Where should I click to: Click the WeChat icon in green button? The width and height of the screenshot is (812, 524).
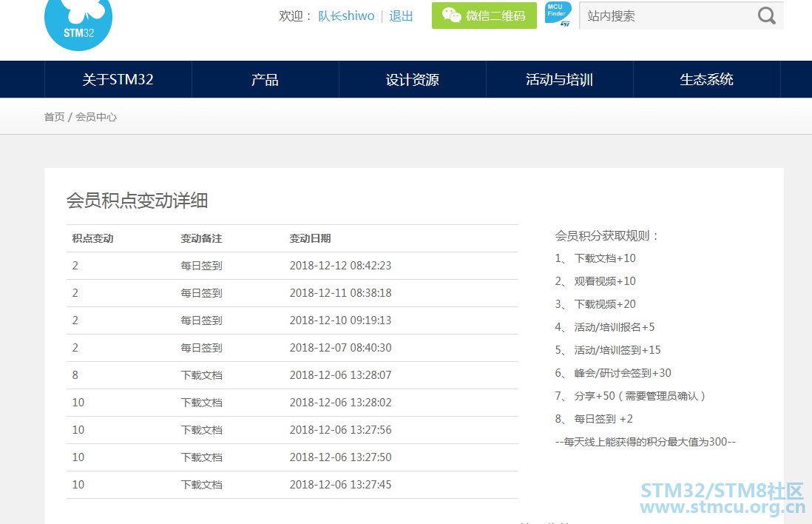coord(451,16)
